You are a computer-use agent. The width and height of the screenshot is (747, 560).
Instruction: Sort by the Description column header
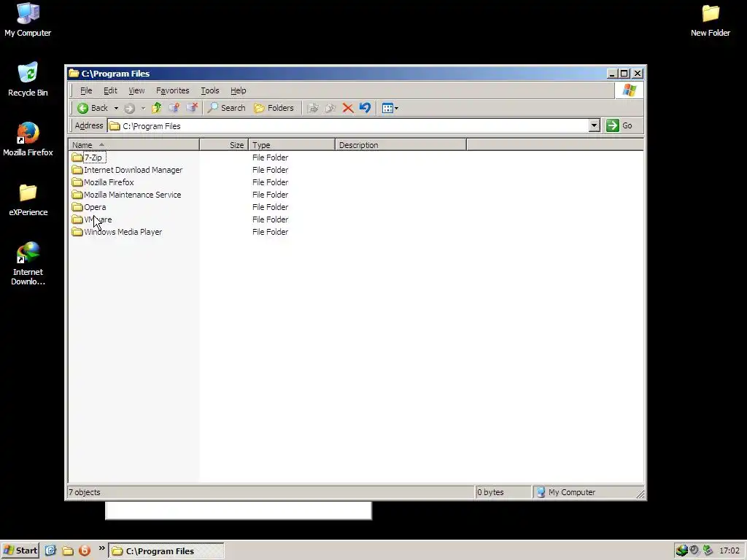pos(400,145)
